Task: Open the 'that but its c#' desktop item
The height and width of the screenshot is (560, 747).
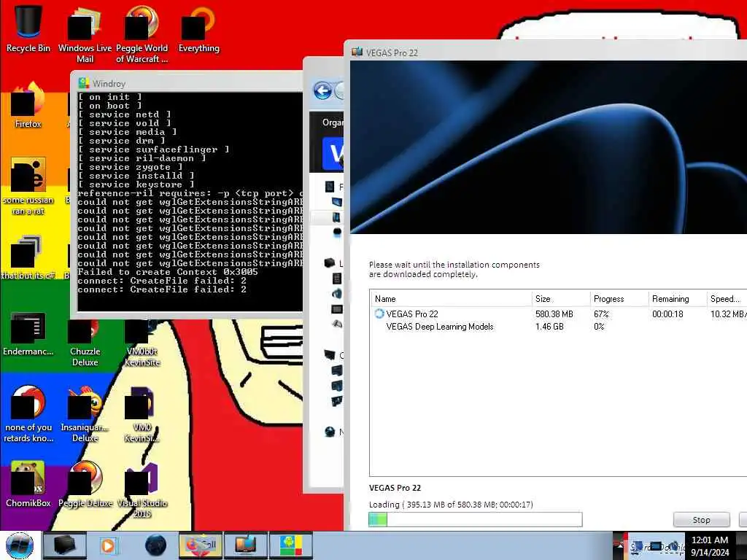Action: click(x=28, y=257)
